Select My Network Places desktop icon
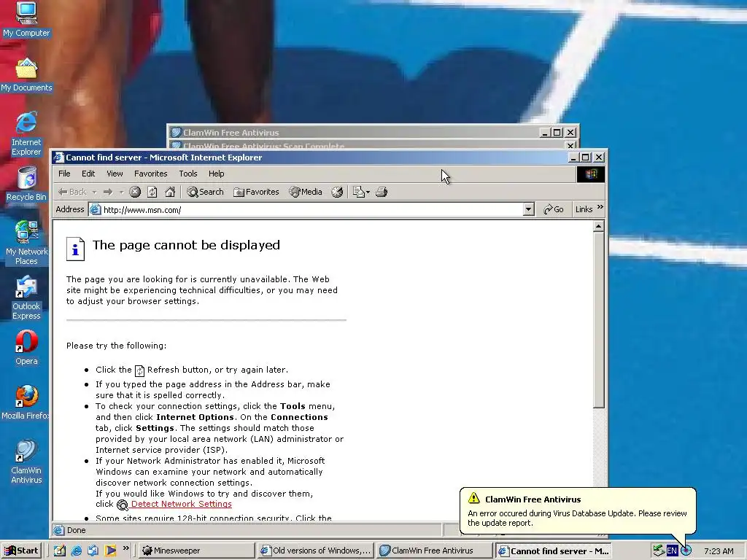747x560 pixels. 26,244
